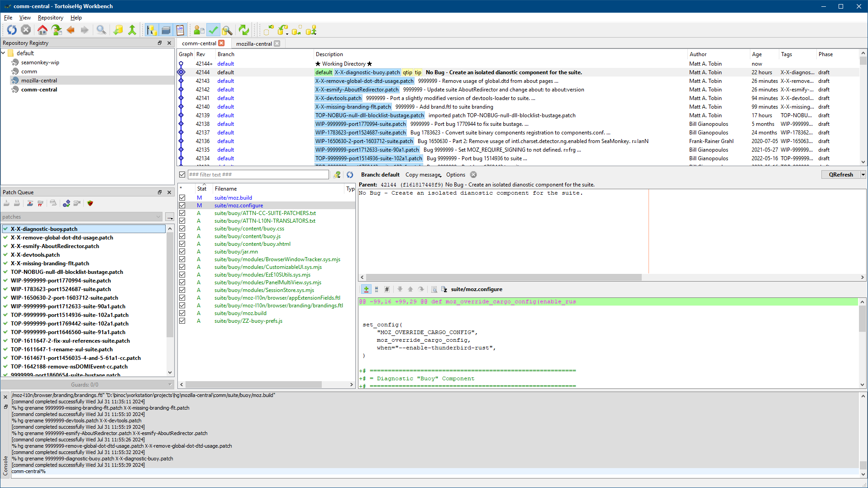Select seamonkey-wip in Repository Registry
The width and height of the screenshot is (868, 488).
(40, 62)
